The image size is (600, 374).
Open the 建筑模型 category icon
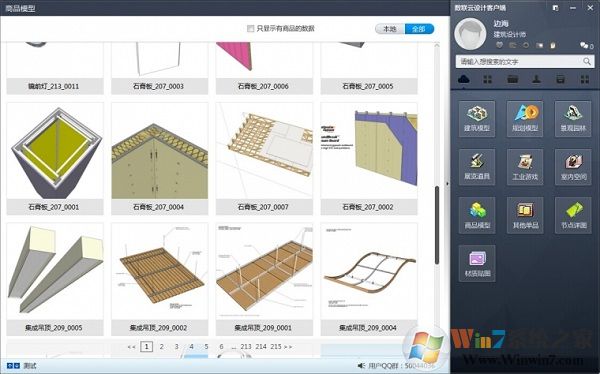coord(477,119)
